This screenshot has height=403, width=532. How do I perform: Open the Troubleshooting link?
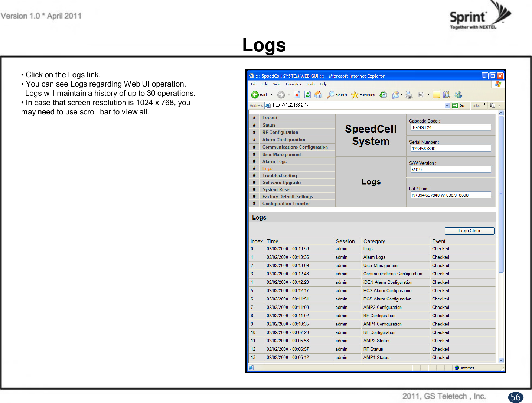click(x=280, y=176)
